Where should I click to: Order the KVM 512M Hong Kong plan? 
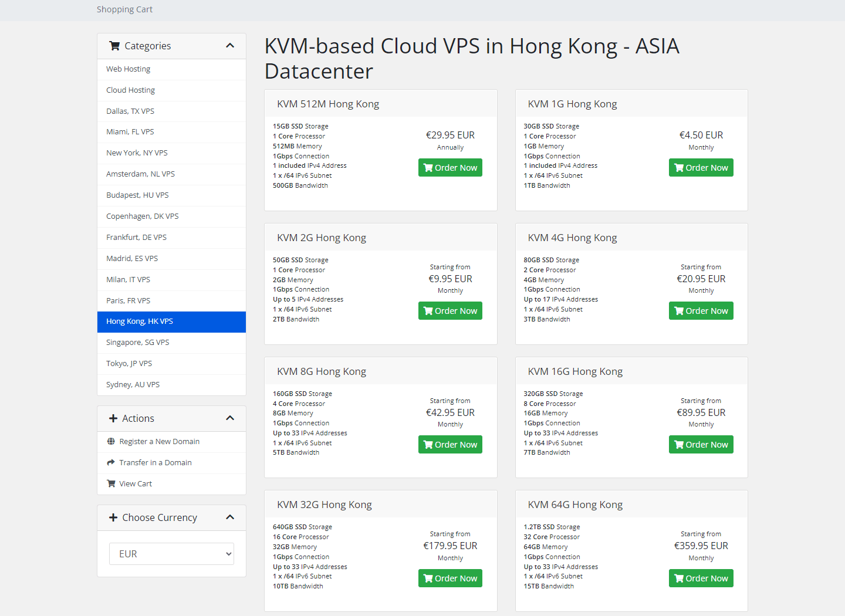[x=450, y=168]
